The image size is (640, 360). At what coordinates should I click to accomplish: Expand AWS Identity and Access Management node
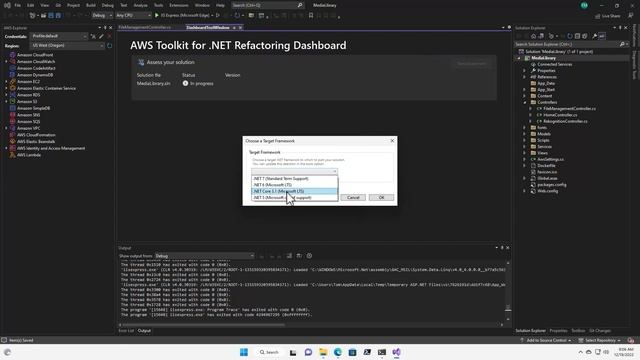[x=6, y=148]
